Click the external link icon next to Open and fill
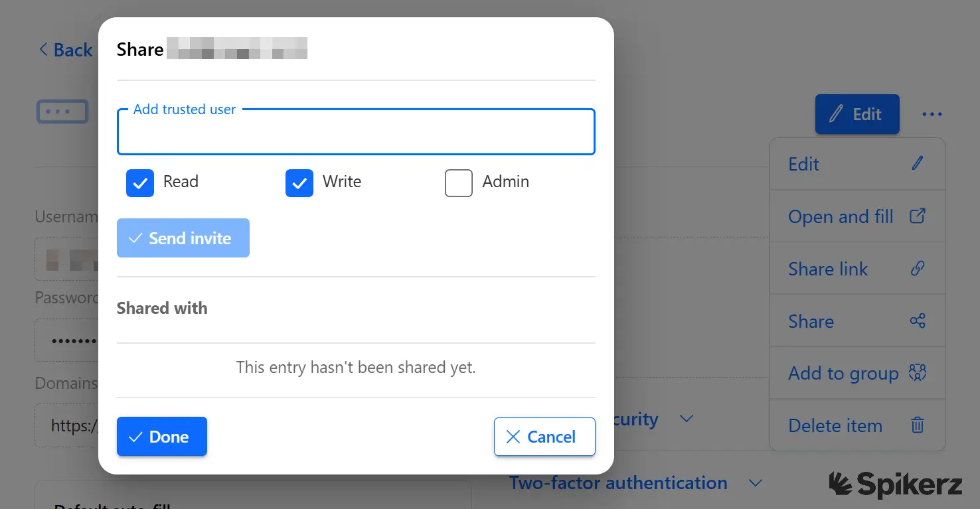 point(918,216)
